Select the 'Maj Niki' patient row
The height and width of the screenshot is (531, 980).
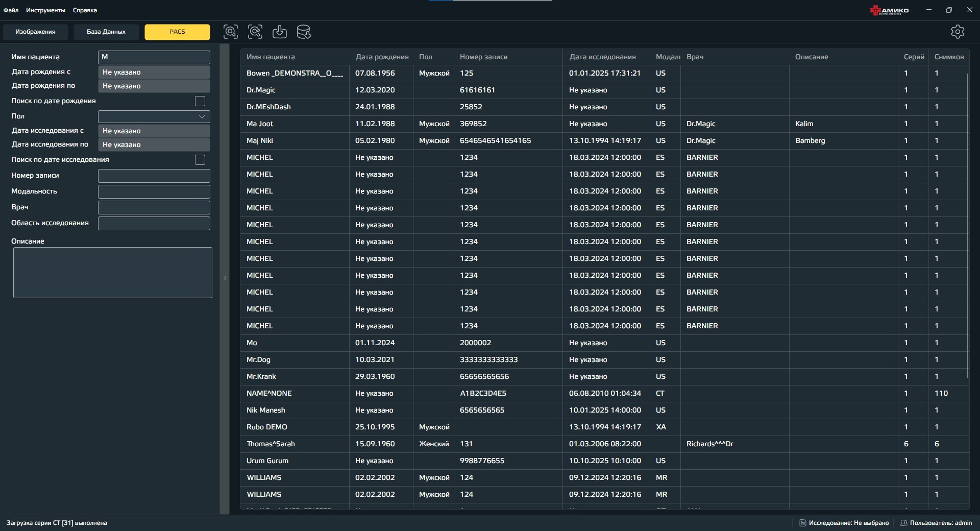604,140
